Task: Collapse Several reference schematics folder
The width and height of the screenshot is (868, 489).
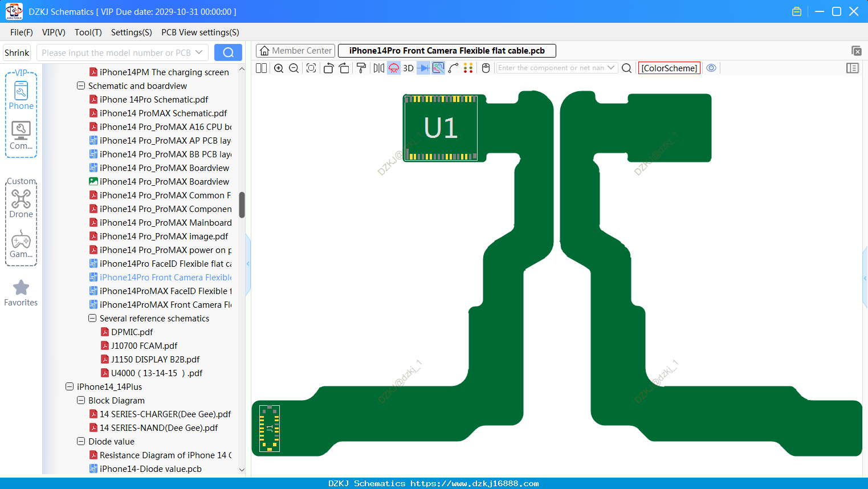Action: pyautogui.click(x=92, y=319)
